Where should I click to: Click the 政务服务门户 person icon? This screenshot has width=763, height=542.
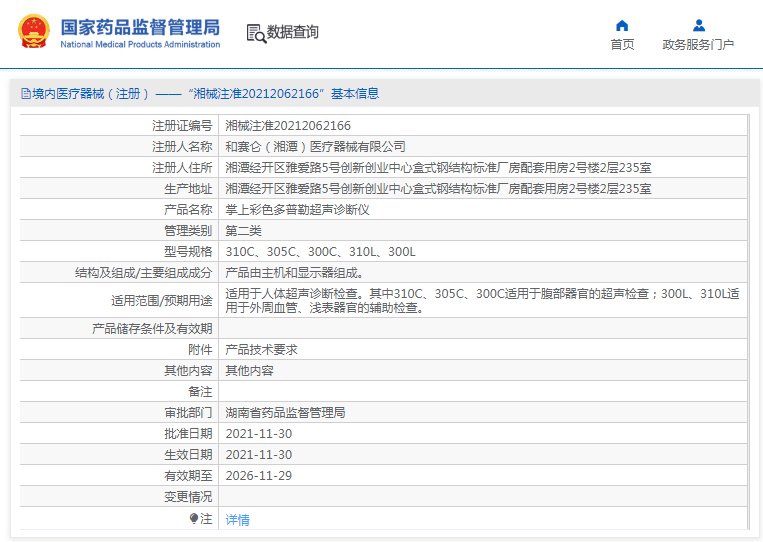tap(698, 25)
